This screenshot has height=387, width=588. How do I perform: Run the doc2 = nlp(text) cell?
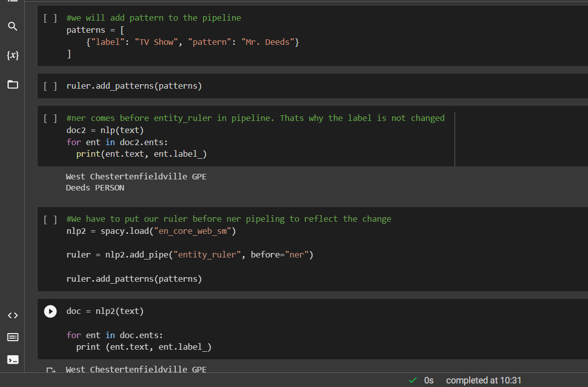[x=50, y=118]
